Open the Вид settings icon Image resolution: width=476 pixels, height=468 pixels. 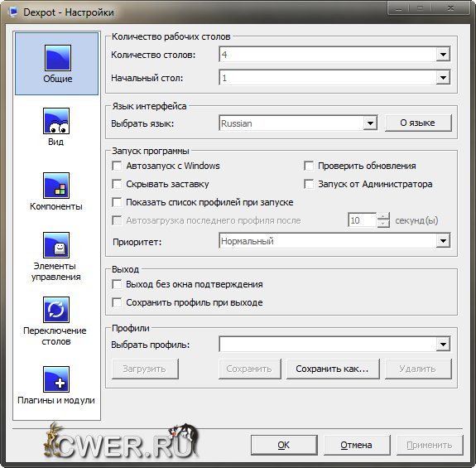(x=56, y=121)
